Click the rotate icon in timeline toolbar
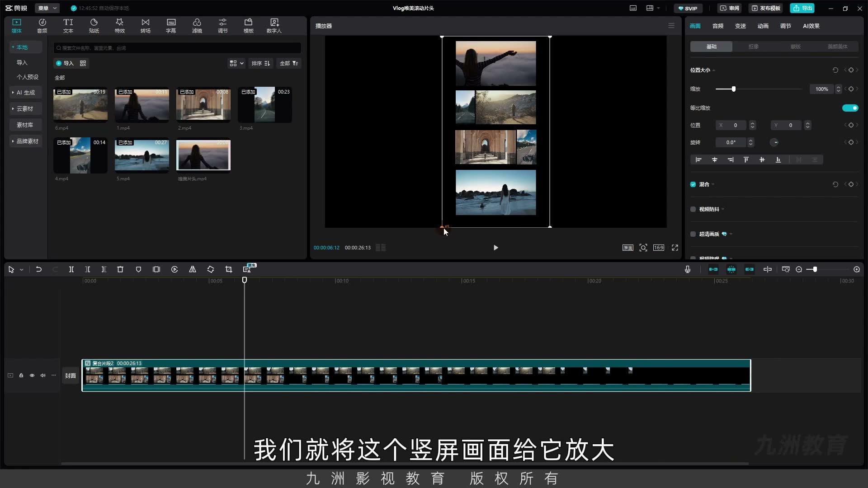The width and height of the screenshot is (868, 488). click(211, 269)
